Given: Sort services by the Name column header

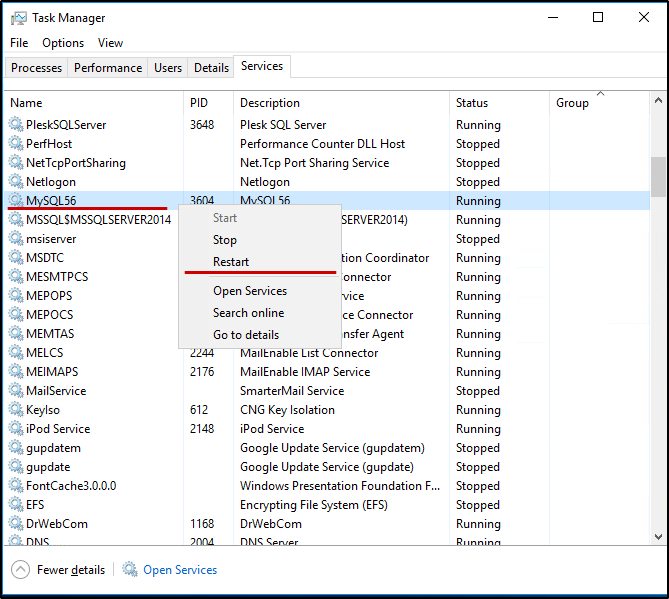Looking at the screenshot, I should 27,103.
